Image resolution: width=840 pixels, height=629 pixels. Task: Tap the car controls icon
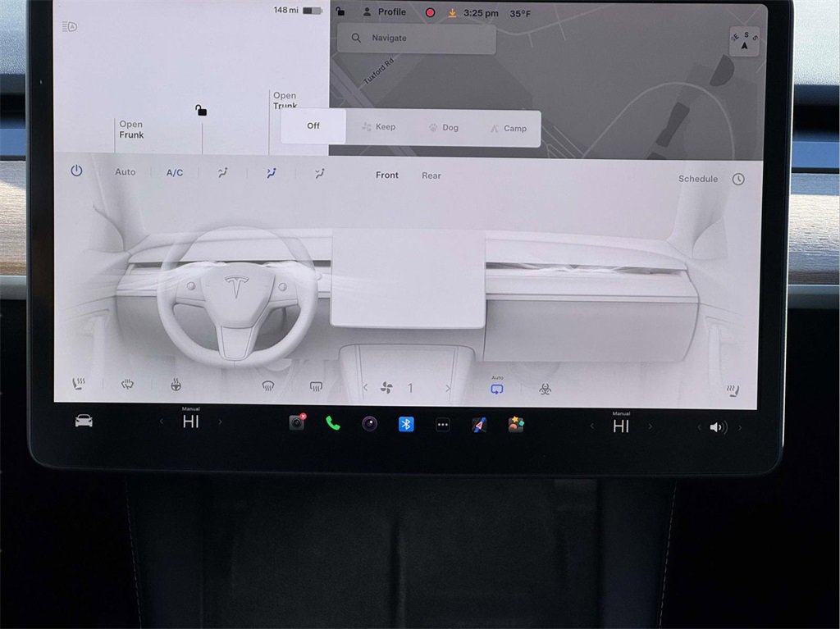pyautogui.click(x=84, y=422)
